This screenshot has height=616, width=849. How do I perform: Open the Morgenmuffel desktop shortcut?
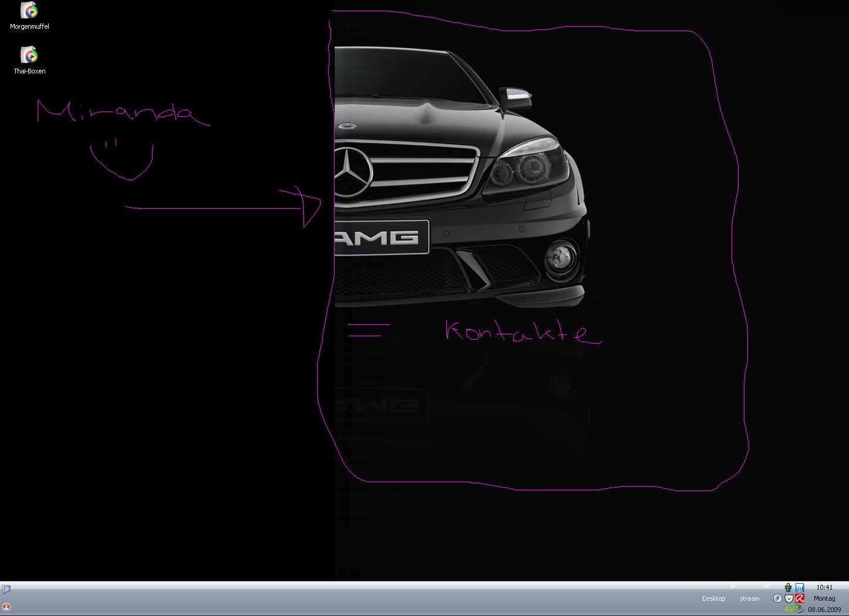pos(29,15)
